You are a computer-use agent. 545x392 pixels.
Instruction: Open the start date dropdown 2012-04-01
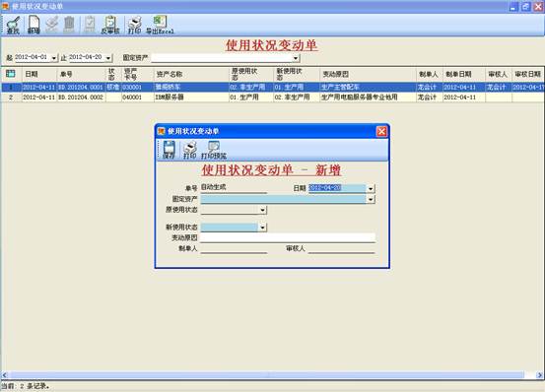[x=54, y=58]
